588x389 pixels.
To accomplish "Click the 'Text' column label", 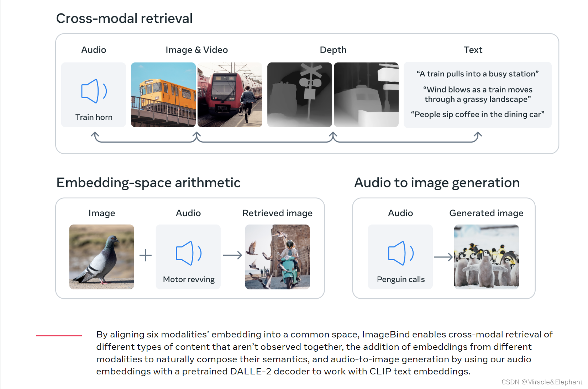I will pos(473,50).
